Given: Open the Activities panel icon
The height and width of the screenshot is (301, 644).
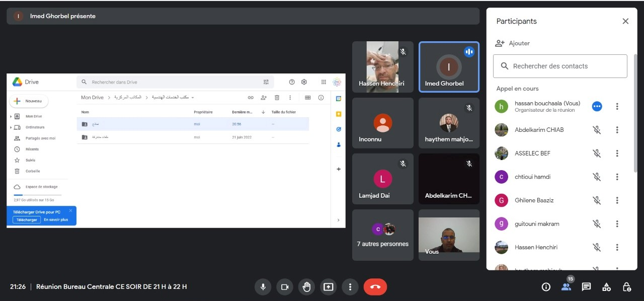Looking at the screenshot, I should (x=606, y=287).
